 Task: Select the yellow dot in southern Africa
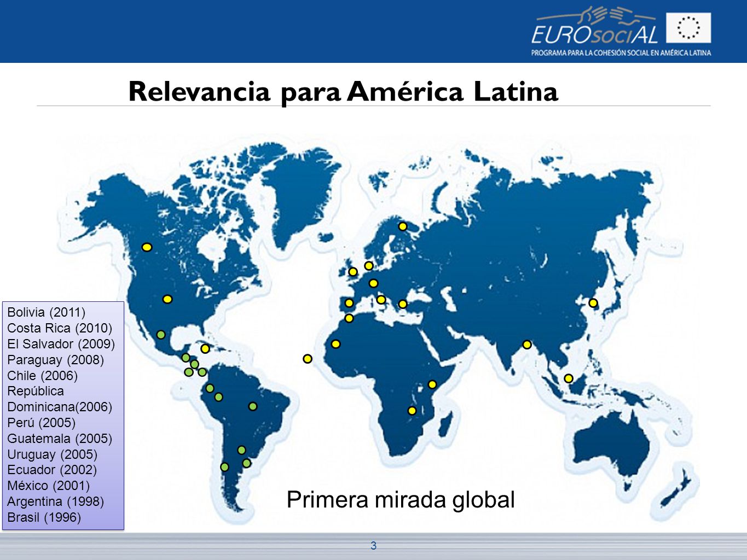pyautogui.click(x=412, y=411)
